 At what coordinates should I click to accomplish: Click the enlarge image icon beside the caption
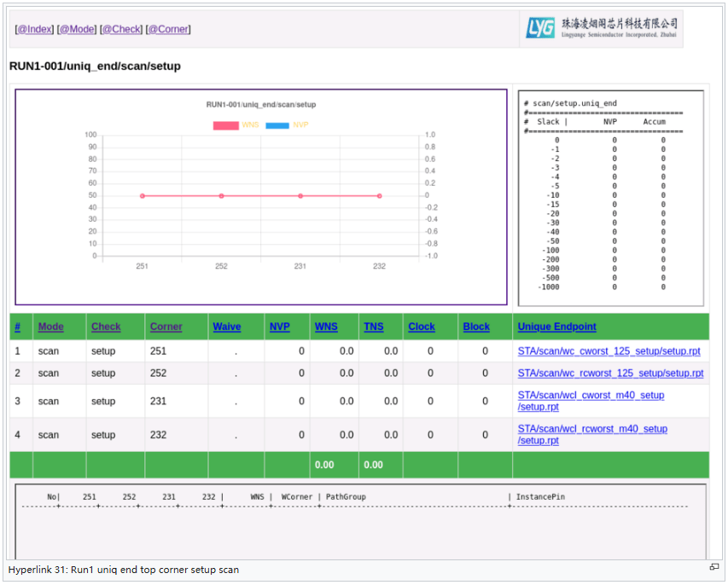[713, 567]
